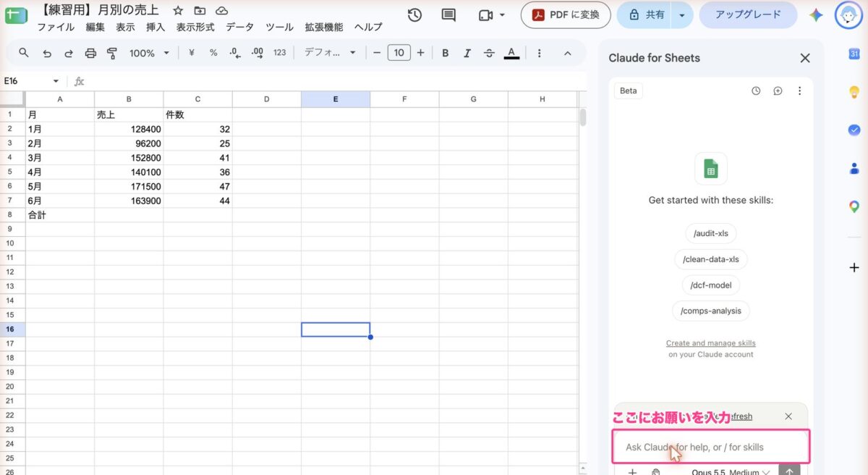Open chat history in Claude panel

(756, 91)
